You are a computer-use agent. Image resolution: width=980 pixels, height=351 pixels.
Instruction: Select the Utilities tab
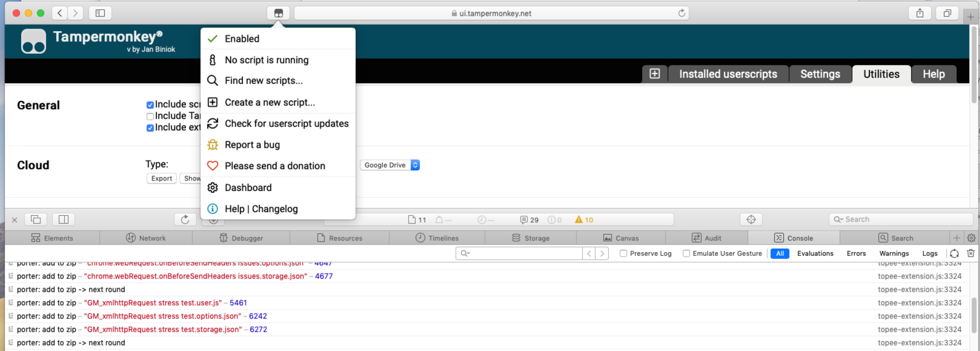coord(881,74)
